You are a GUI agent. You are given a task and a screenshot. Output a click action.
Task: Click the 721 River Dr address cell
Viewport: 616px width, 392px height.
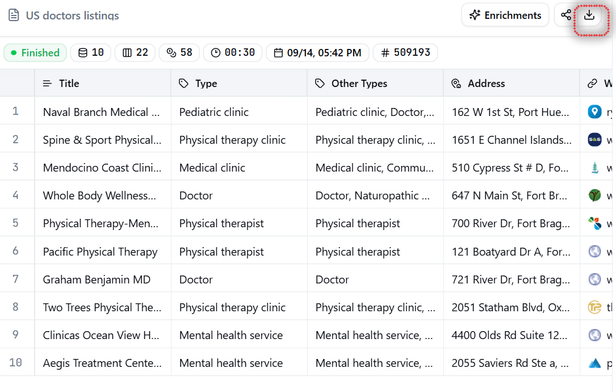tap(512, 279)
